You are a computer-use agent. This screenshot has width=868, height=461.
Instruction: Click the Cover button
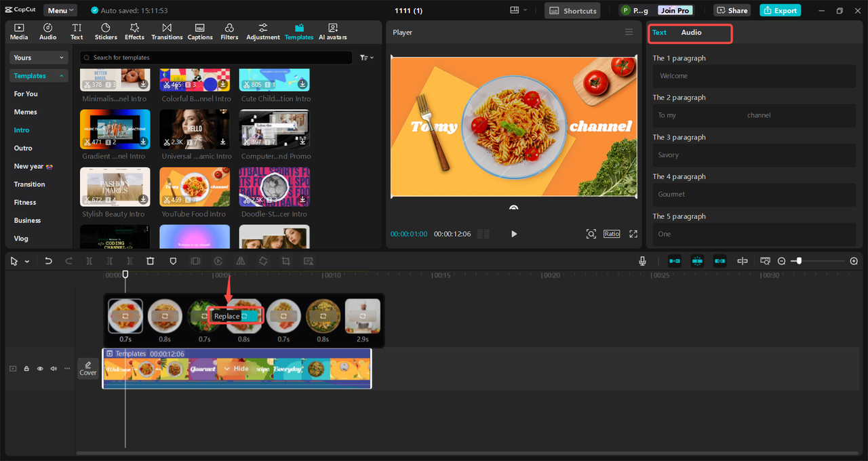tap(88, 368)
